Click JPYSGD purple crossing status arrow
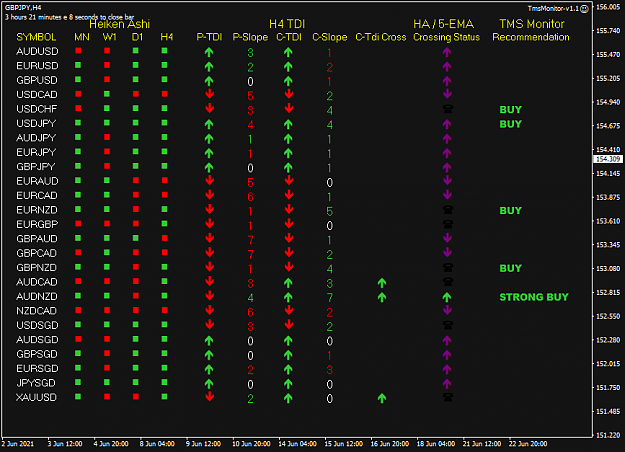This screenshot has width=625, height=452. [447, 383]
